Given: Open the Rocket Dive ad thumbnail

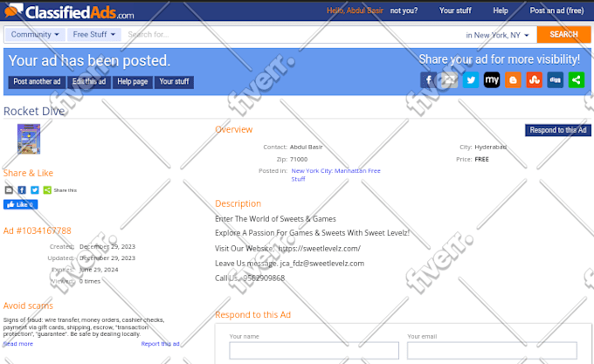Looking at the screenshot, I should pyautogui.click(x=29, y=139).
